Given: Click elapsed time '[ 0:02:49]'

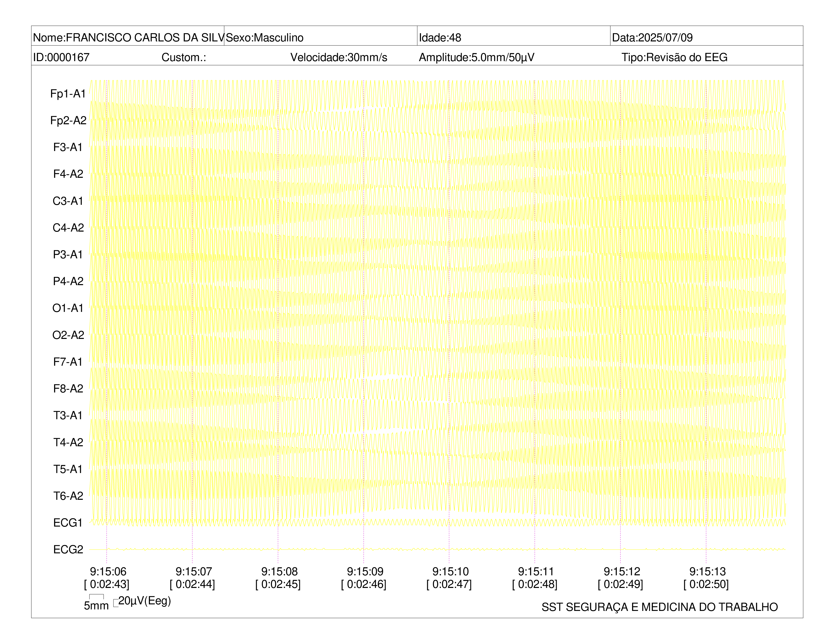Looking at the screenshot, I should 620,584.
